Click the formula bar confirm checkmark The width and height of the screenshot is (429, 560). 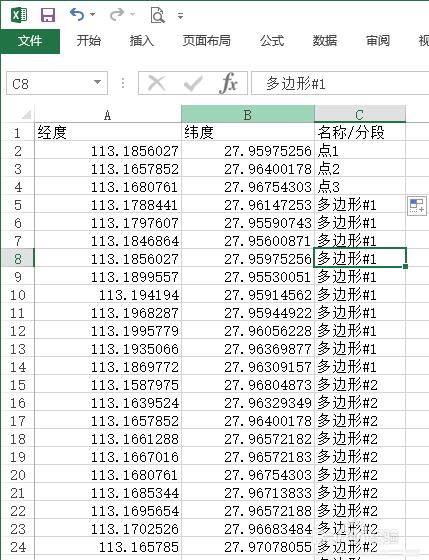click(193, 84)
